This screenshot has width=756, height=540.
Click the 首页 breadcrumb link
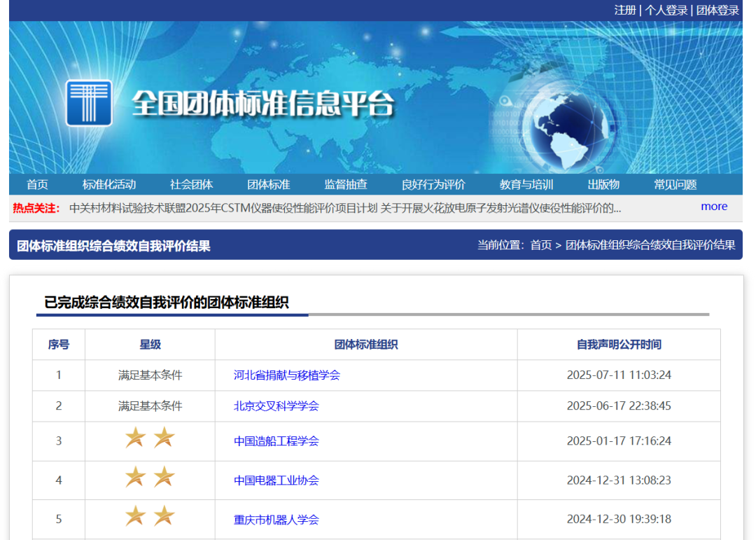[x=541, y=245]
